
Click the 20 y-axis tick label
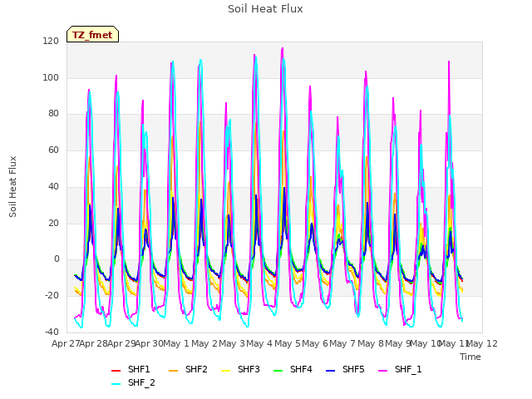point(53,223)
